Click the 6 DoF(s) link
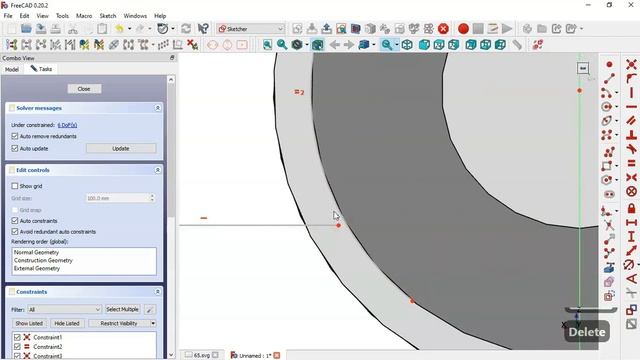Image resolution: width=640 pixels, height=360 pixels. click(x=67, y=125)
